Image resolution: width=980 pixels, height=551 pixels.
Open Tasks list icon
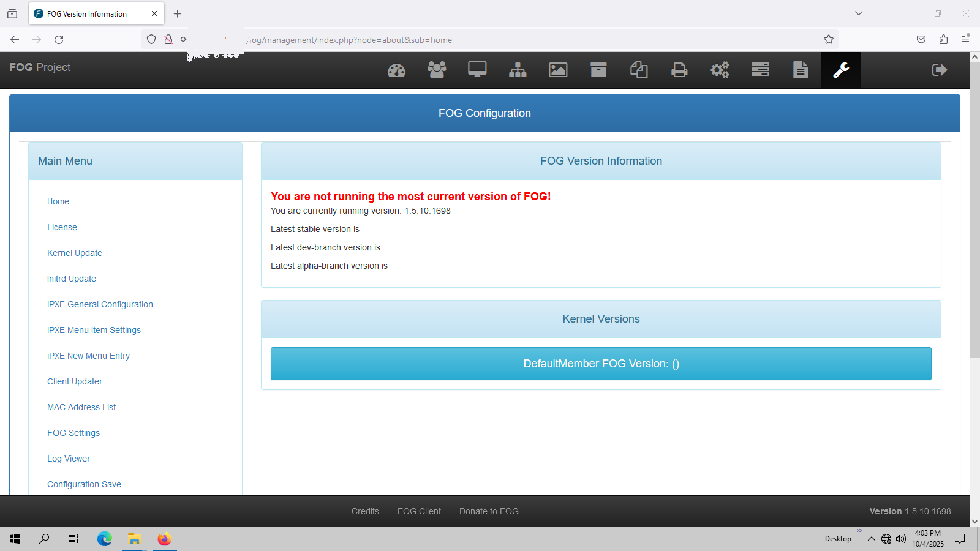[760, 70]
